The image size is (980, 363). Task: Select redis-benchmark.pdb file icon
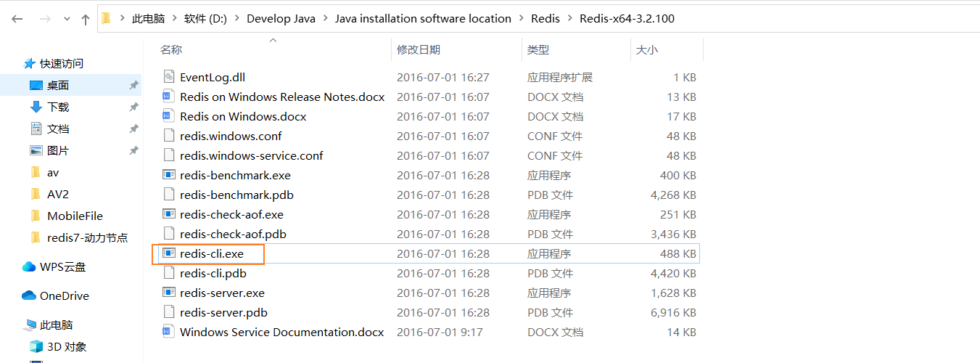[169, 195]
